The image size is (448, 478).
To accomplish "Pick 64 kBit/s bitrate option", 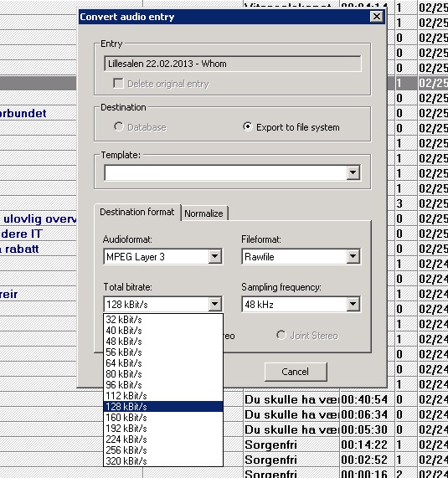I will tap(163, 363).
